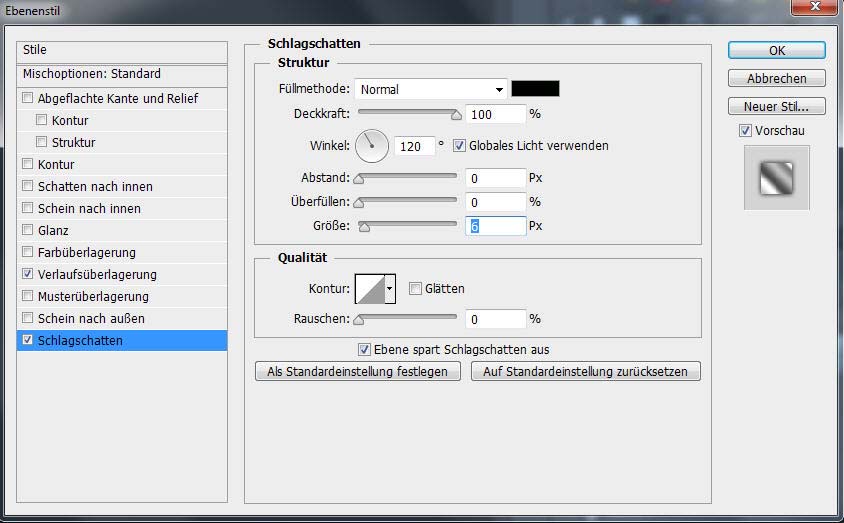Viewport: 844px width, 523px height.
Task: Click the Kontur curve thumbnail
Action: click(x=371, y=289)
